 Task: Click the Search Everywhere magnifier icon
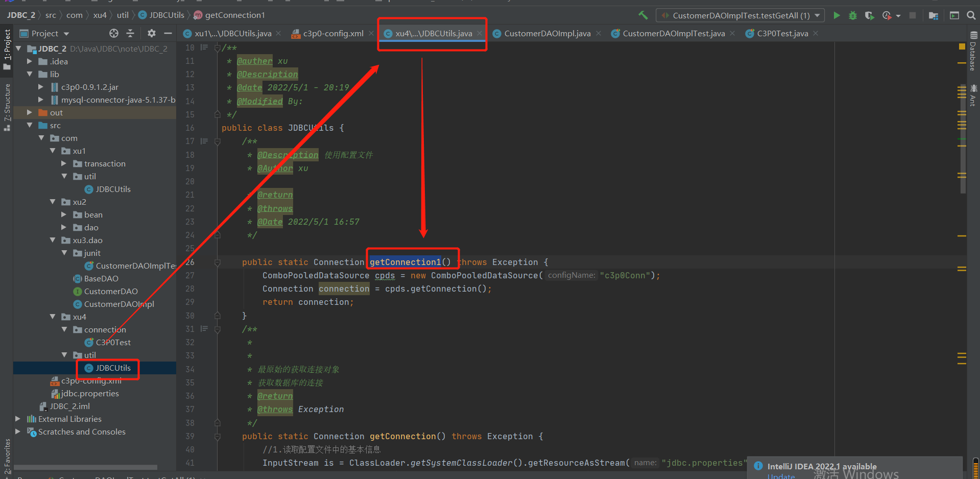[x=971, y=15]
